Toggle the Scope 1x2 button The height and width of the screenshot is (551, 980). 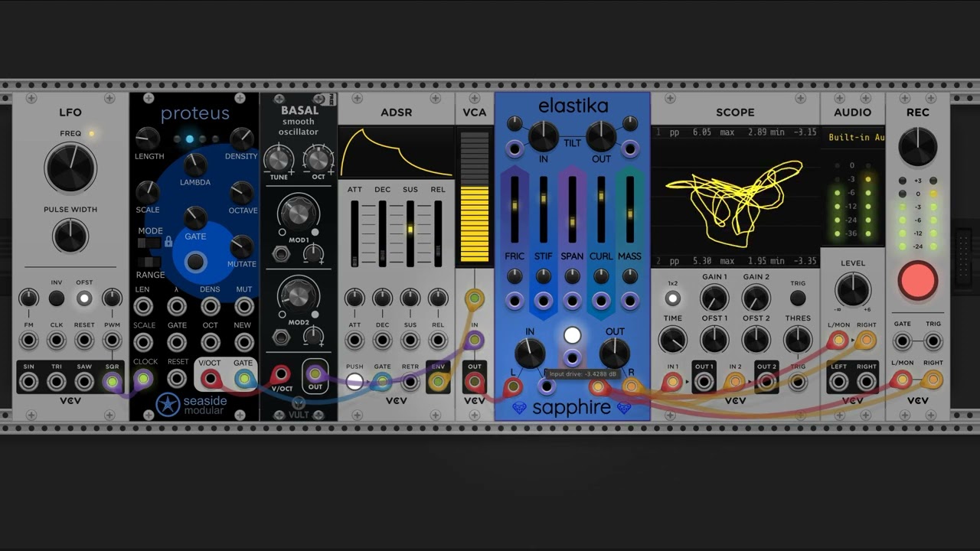[x=672, y=298]
